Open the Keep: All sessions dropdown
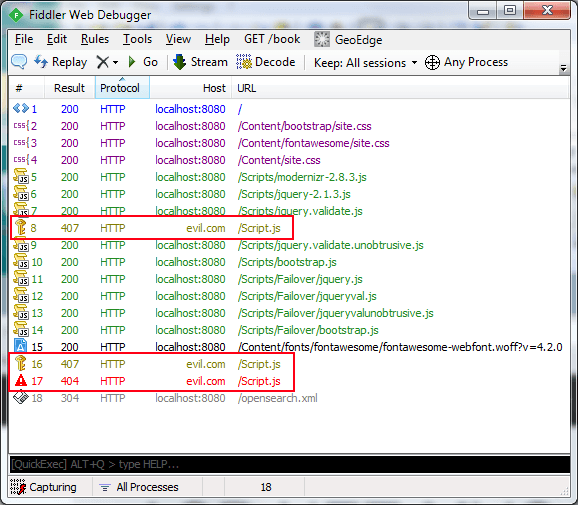578x505 pixels. pos(365,63)
